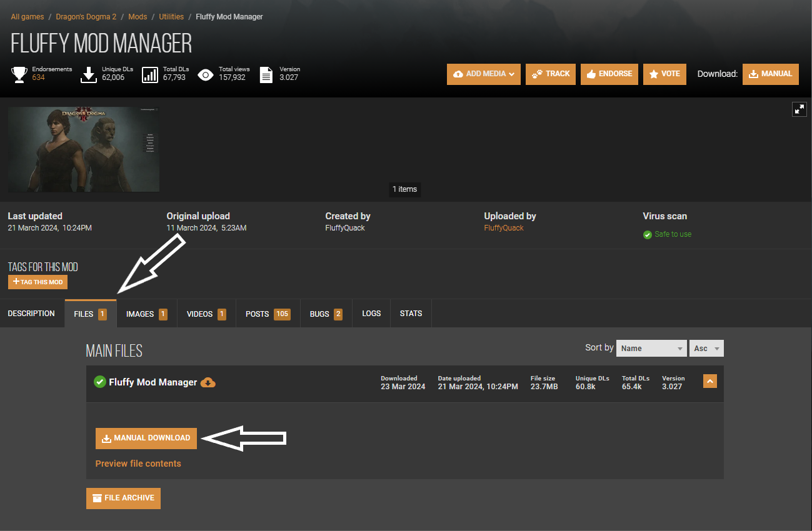Click the Downloaded 23 Mar 2024 date
The width and height of the screenshot is (812, 531).
403,387
